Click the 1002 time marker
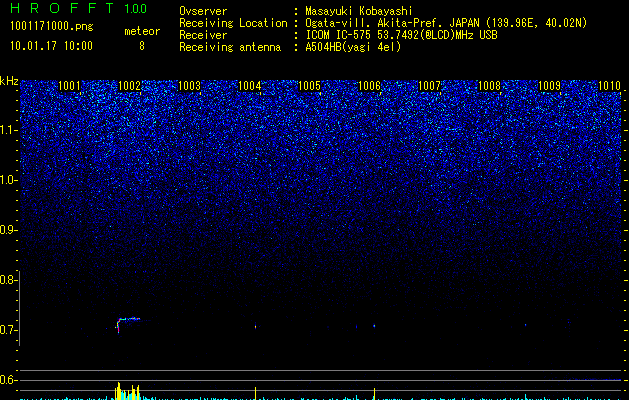 pos(130,86)
